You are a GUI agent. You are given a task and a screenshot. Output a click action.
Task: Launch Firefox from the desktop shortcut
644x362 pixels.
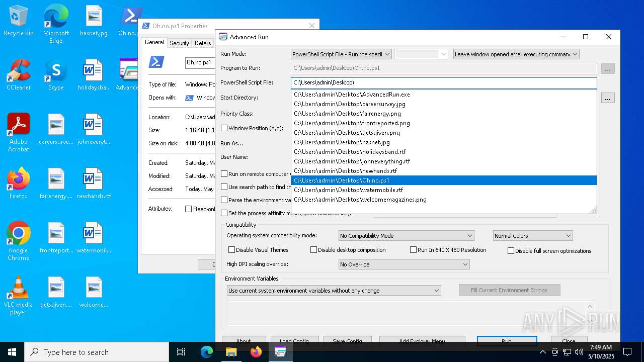click(19, 184)
